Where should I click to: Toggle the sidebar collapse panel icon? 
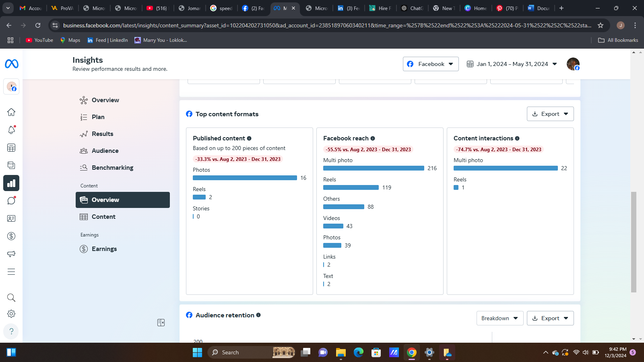click(x=161, y=323)
